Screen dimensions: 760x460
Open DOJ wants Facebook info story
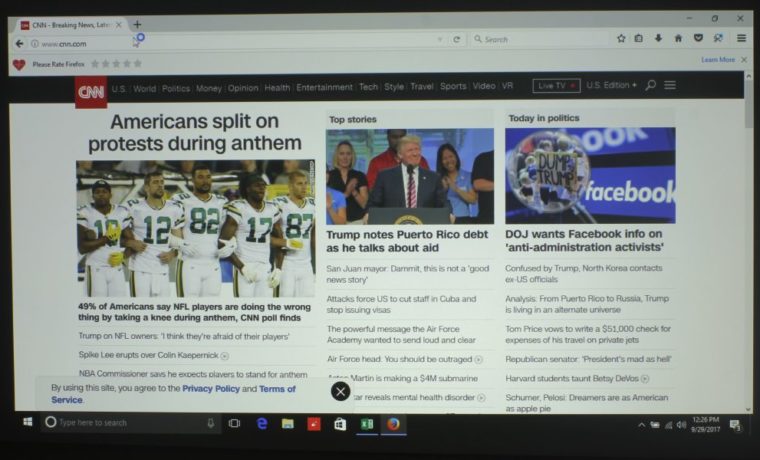[x=584, y=240]
